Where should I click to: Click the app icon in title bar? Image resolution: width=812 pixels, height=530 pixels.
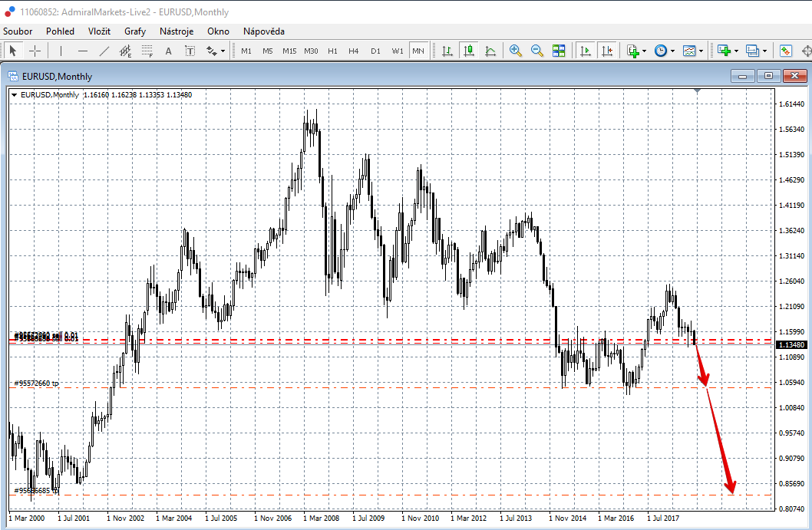[x=10, y=12]
